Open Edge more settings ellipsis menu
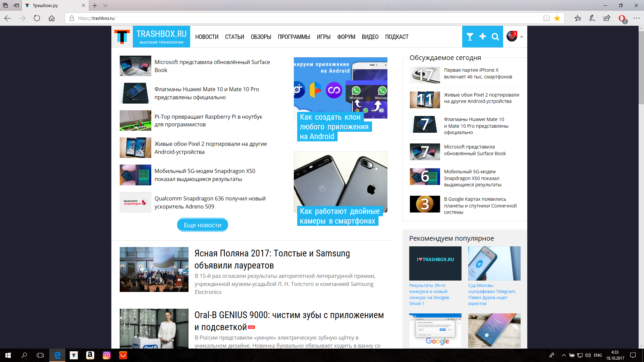Viewport: 644px width, 362px height. pyautogui.click(x=637, y=18)
